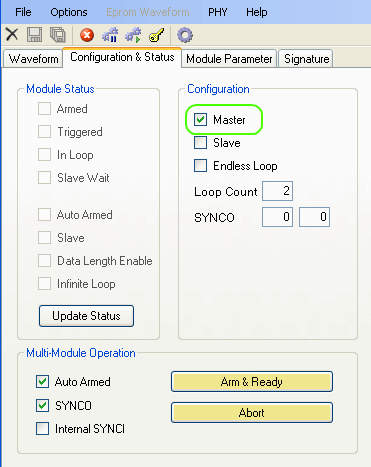Enable the Internal SYNCI checkbox
The image size is (371, 467).
(42, 429)
